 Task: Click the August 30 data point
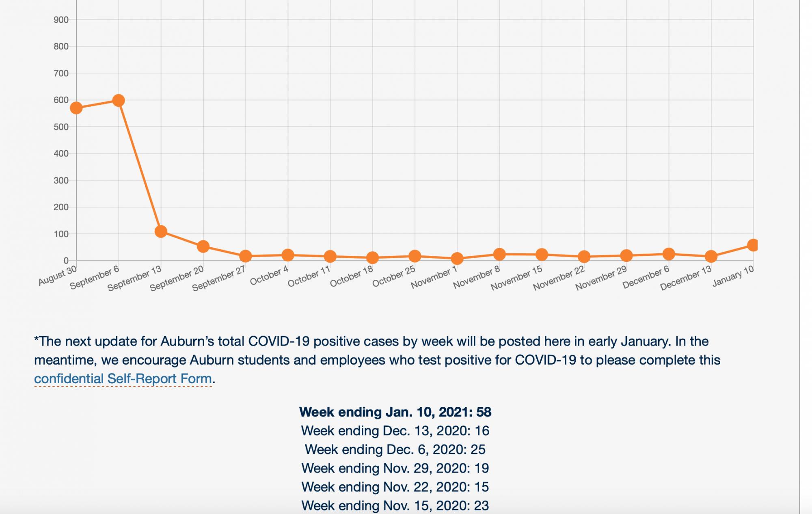[76, 108]
